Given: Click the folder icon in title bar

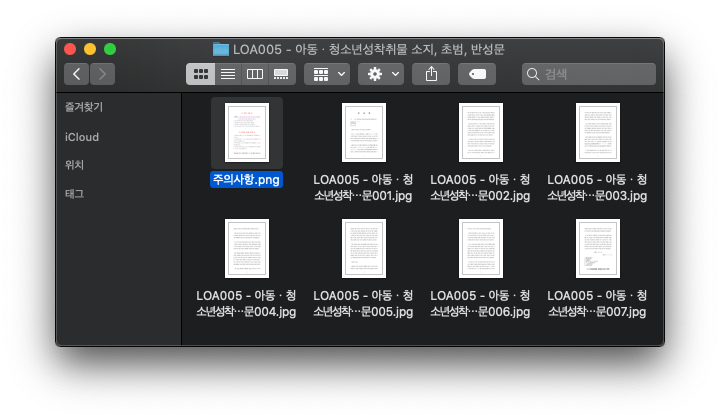Looking at the screenshot, I should click(221, 49).
